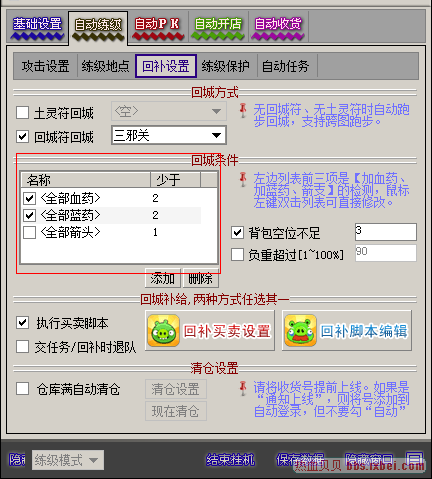Click the 添加 button
Screen dimensions: 432x479
tap(163, 278)
